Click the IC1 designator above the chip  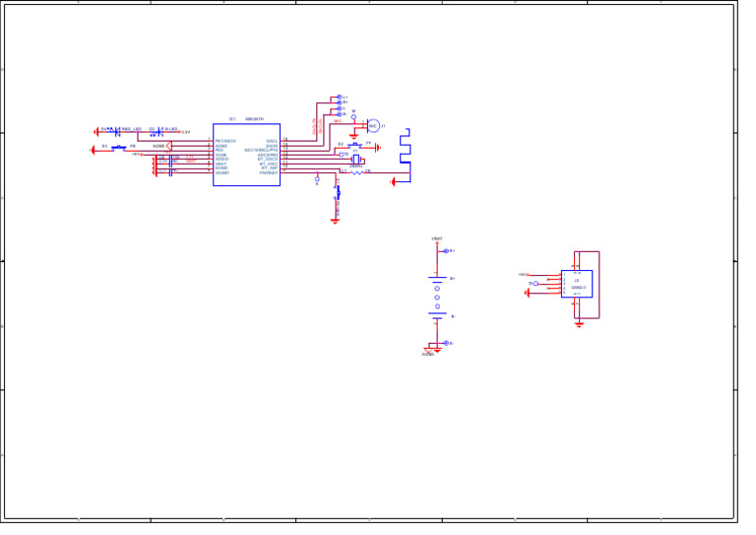[x=232, y=118]
